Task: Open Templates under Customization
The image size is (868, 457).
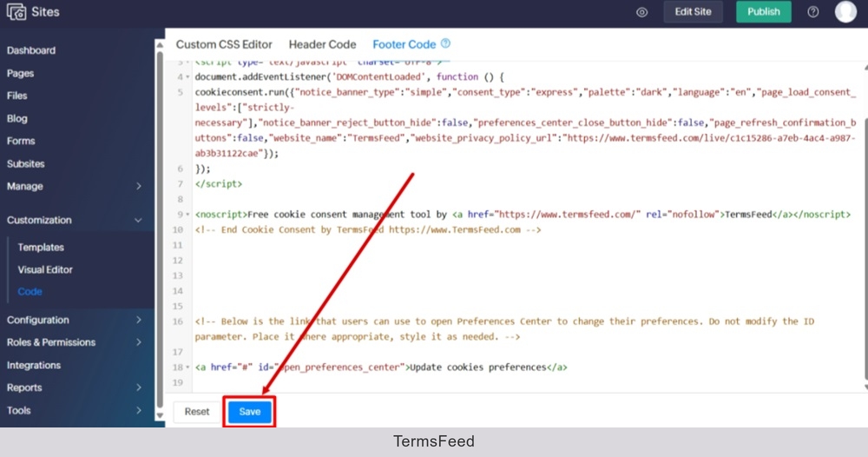Action: [x=41, y=247]
